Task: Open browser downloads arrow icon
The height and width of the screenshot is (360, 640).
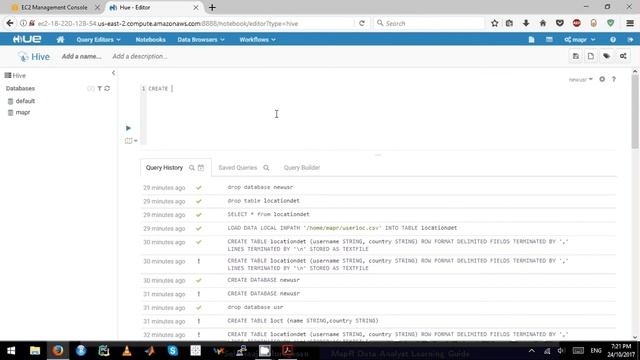Action: (526, 23)
